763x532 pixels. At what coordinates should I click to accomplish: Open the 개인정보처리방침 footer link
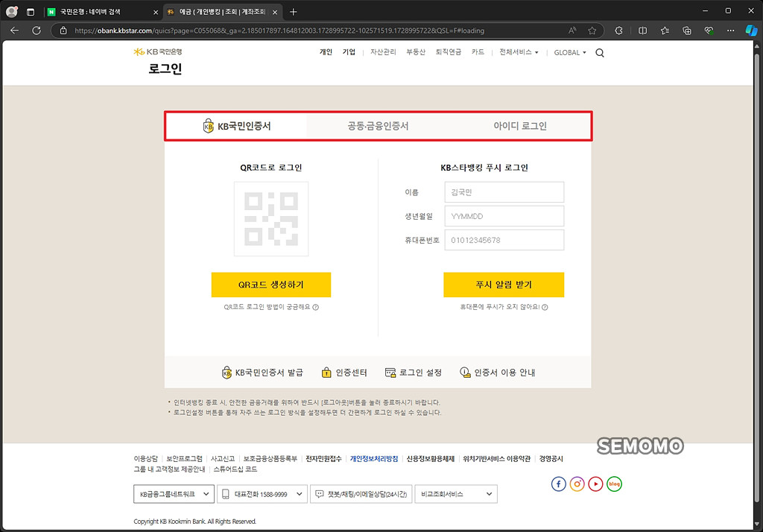point(374,458)
